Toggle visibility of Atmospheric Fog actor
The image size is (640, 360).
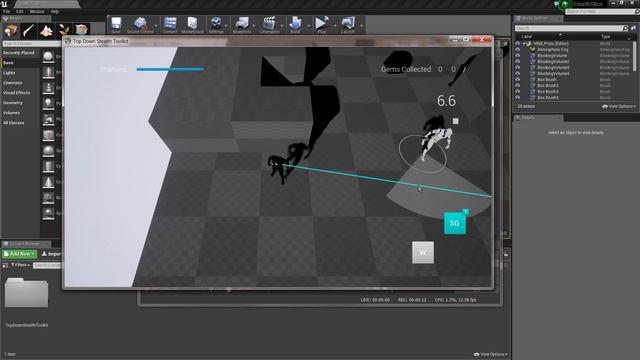tap(518, 49)
